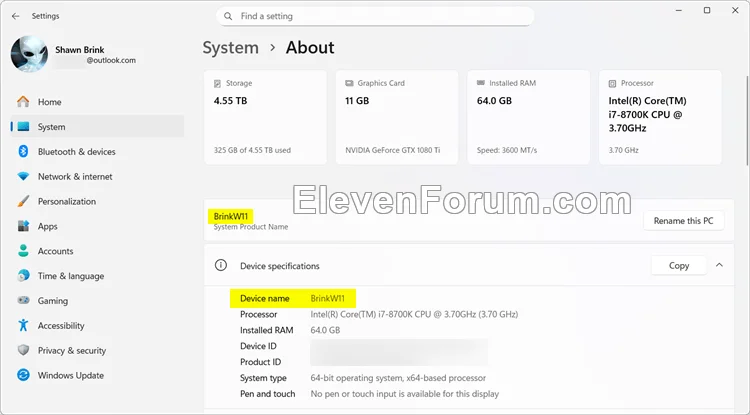This screenshot has height=415, width=750.
Task: Click the Storage card icon
Action: point(217,83)
